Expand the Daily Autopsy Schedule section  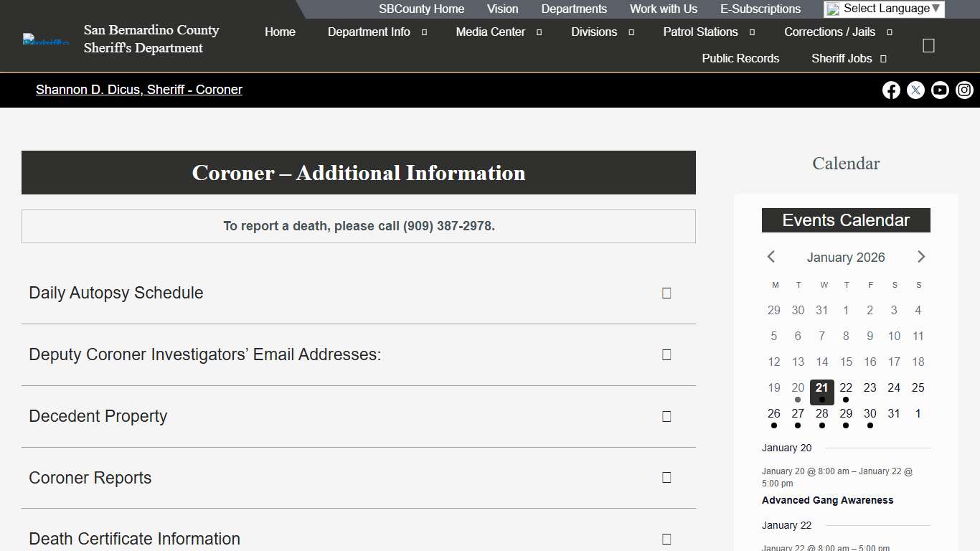coord(358,293)
